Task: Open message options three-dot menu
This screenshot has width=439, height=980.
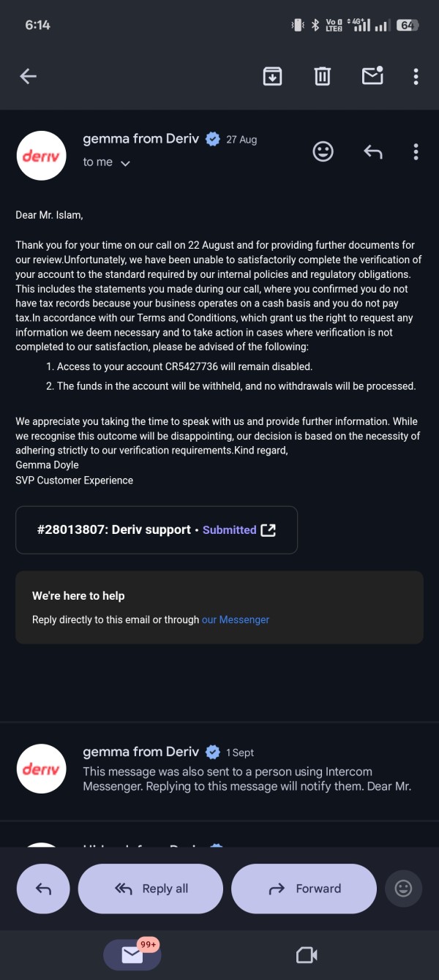Action: pos(416,151)
